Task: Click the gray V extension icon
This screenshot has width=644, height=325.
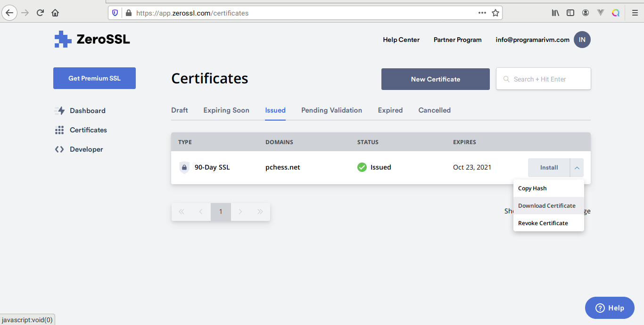Action: coord(601,13)
